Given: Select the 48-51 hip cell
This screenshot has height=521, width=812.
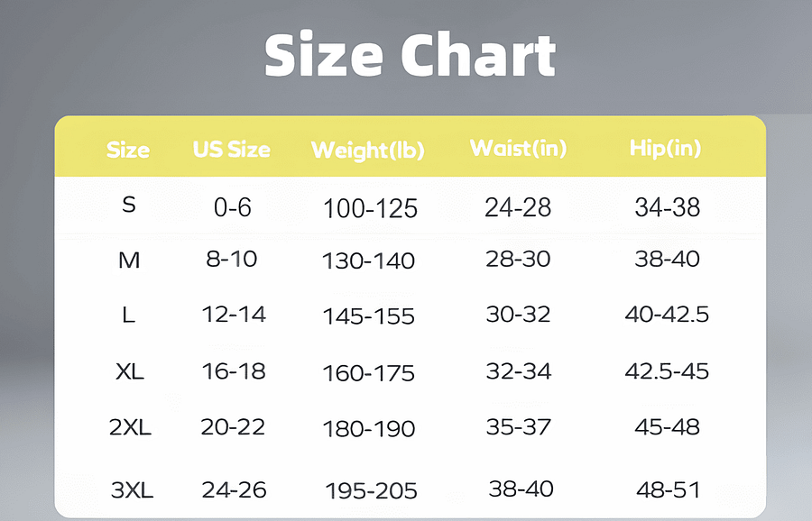Looking at the screenshot, I should [668, 490].
